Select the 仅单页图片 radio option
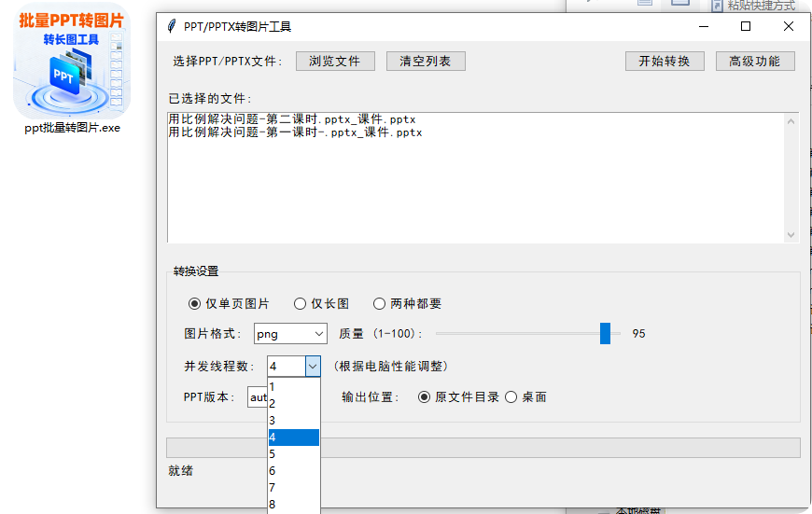Viewport: 812px width, 514px height. (195, 304)
